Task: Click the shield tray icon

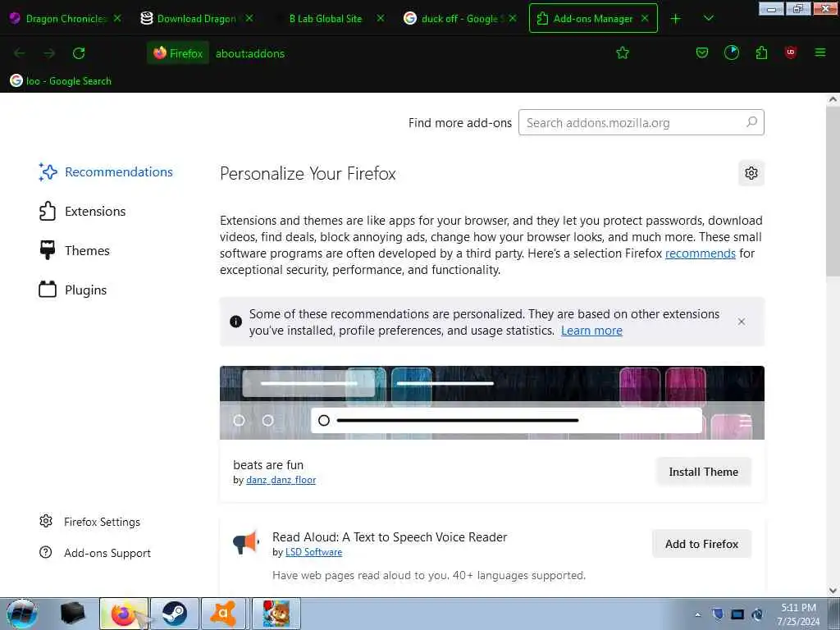Action: 718,614
